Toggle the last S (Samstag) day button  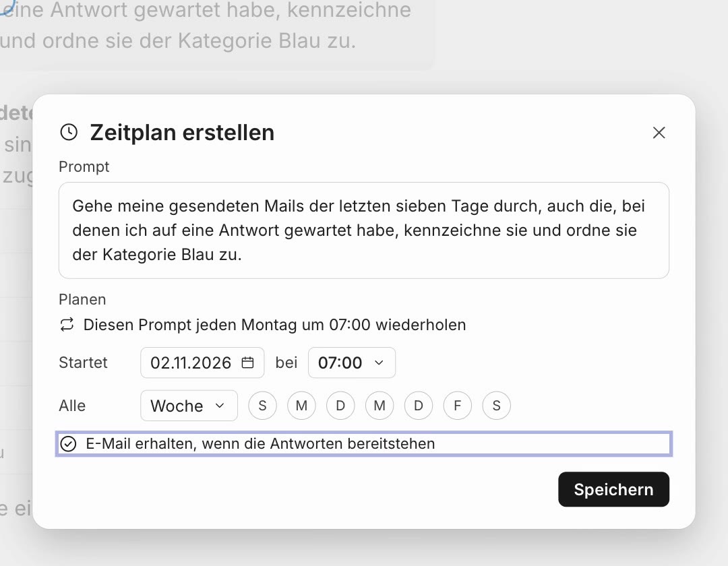point(496,406)
